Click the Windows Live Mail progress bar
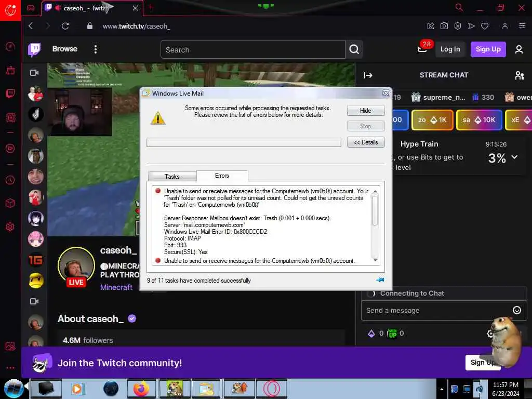532x399 pixels. (x=244, y=142)
